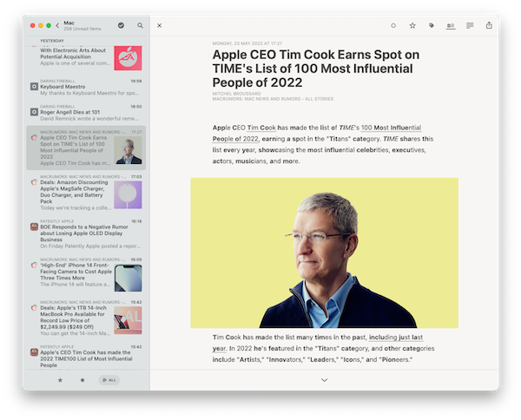
Task: Open Deals: Apple's 1TB 14-Inch MacBook Pro item
Action: click(x=86, y=318)
